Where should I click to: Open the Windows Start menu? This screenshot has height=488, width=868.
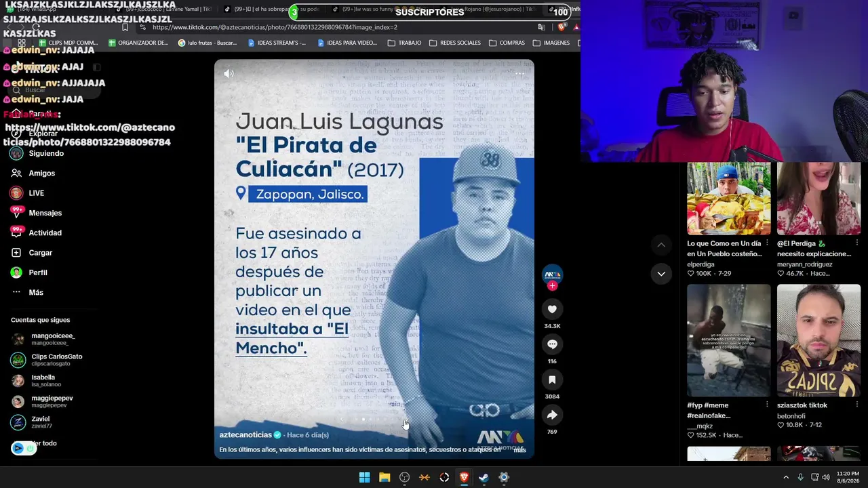pyautogui.click(x=364, y=477)
